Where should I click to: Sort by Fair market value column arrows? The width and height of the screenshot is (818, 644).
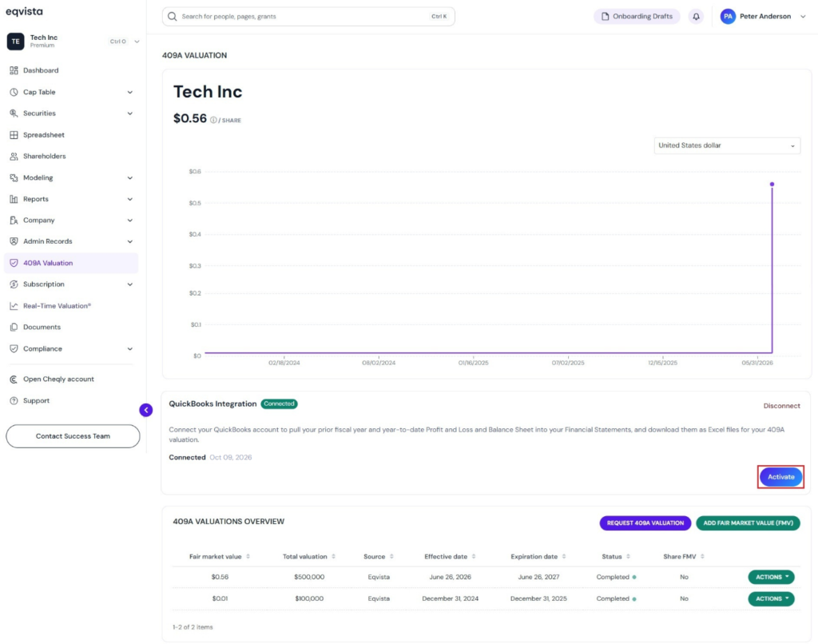pyautogui.click(x=248, y=556)
